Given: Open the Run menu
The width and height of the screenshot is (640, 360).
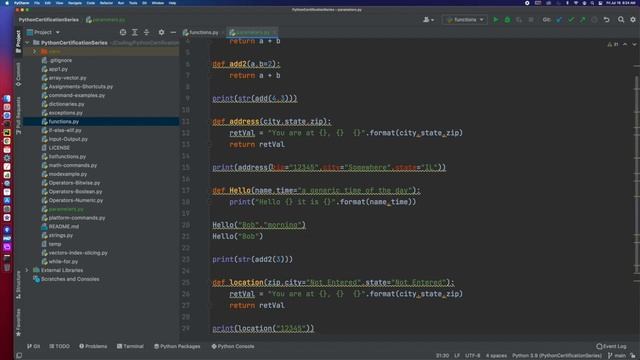Looking at the screenshot, I should pos(121,3).
